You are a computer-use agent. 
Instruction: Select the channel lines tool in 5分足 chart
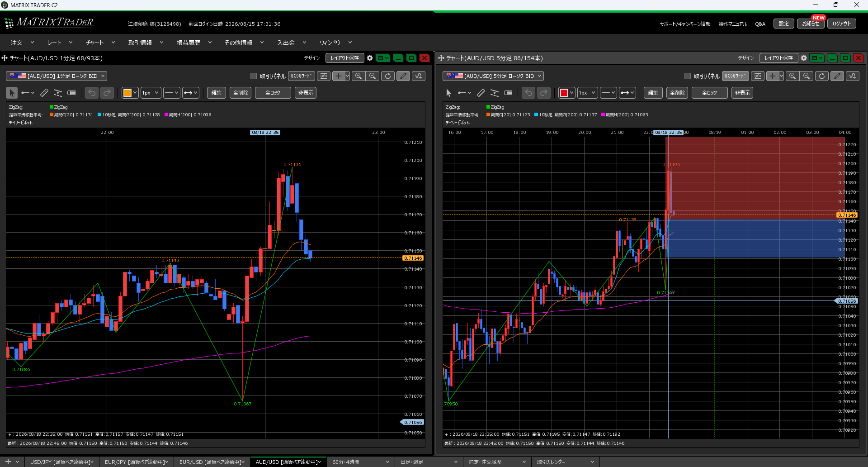coord(495,93)
